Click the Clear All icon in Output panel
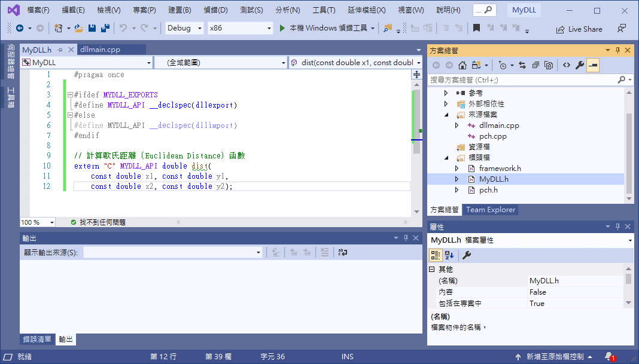The width and height of the screenshot is (639, 364). pos(324,252)
